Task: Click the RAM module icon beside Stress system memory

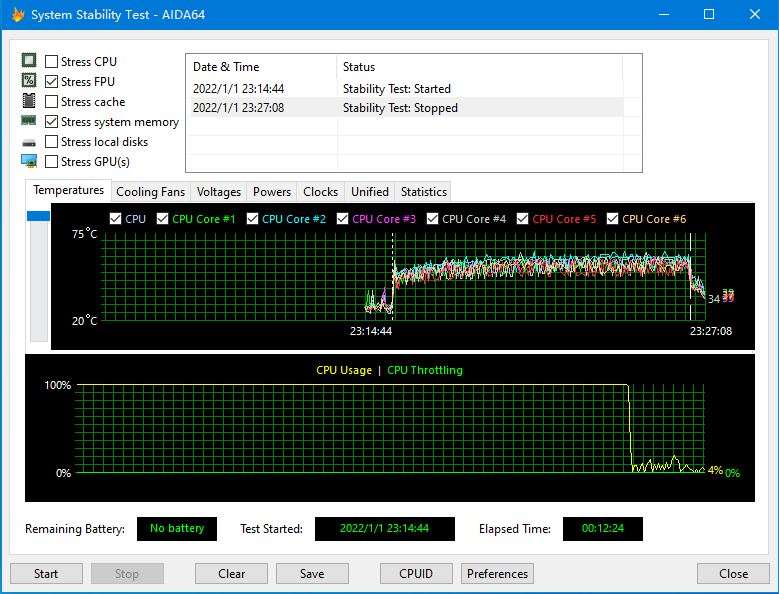Action: tap(29, 121)
